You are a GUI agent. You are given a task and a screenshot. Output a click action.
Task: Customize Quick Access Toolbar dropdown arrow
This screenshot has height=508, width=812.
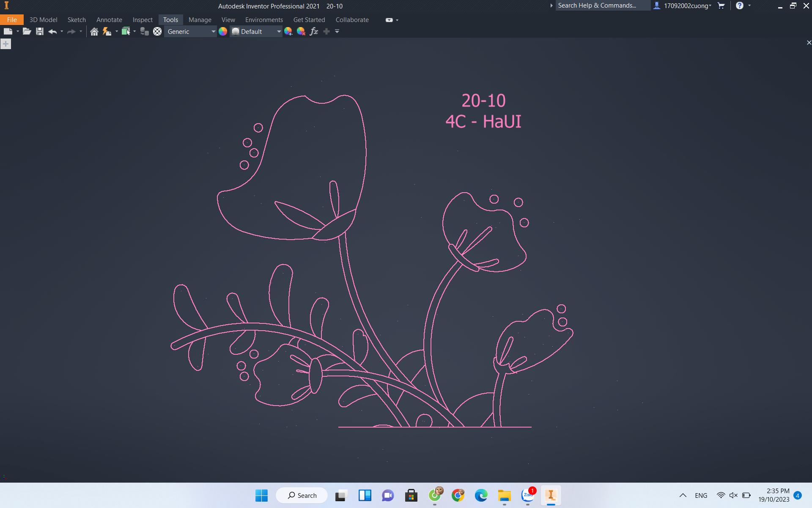(x=337, y=31)
